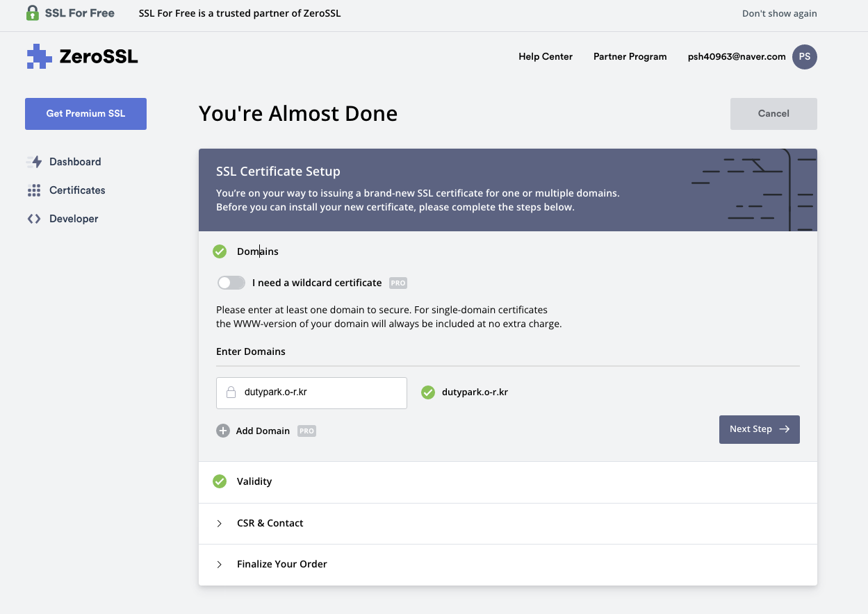868x614 pixels.
Task: Click Add Domain
Action: 263,431
